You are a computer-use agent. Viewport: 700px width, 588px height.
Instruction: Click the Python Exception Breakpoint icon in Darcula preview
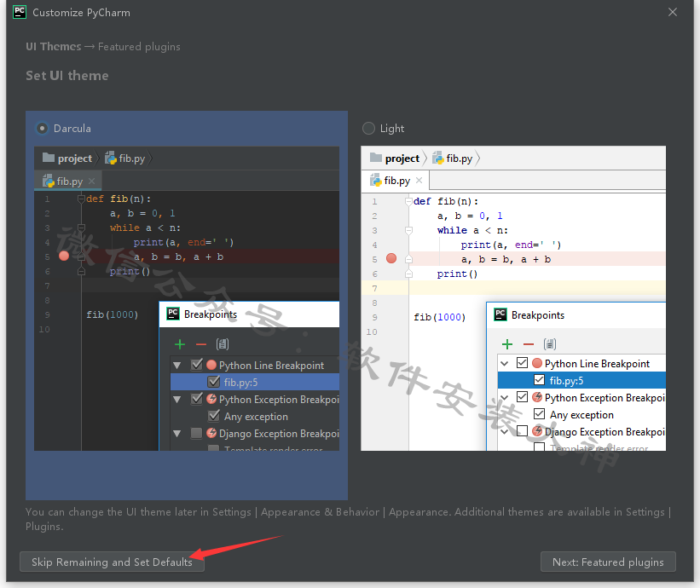[x=211, y=399]
